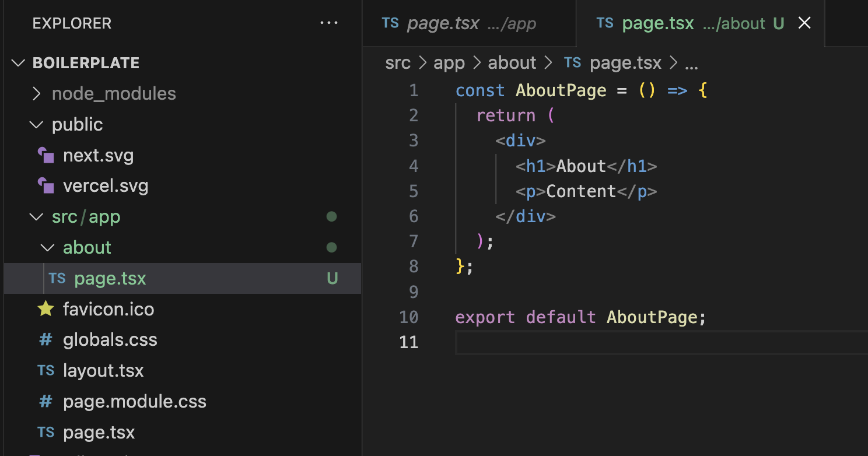Open the Explorer more actions menu
The image size is (868, 456).
(x=329, y=23)
